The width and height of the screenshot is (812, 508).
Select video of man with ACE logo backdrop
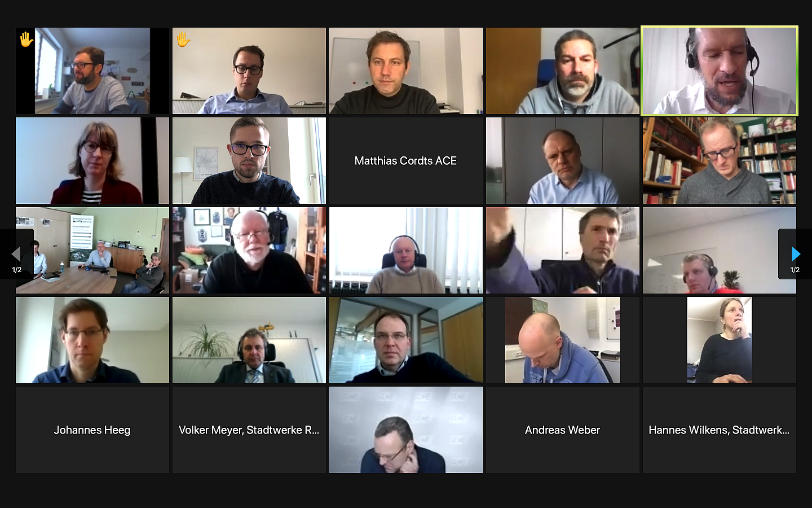coord(406,430)
